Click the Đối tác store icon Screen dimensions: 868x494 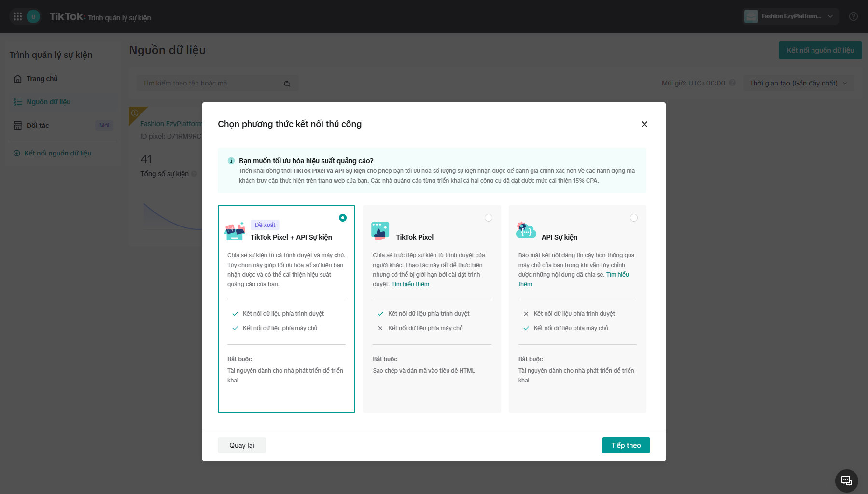click(18, 126)
